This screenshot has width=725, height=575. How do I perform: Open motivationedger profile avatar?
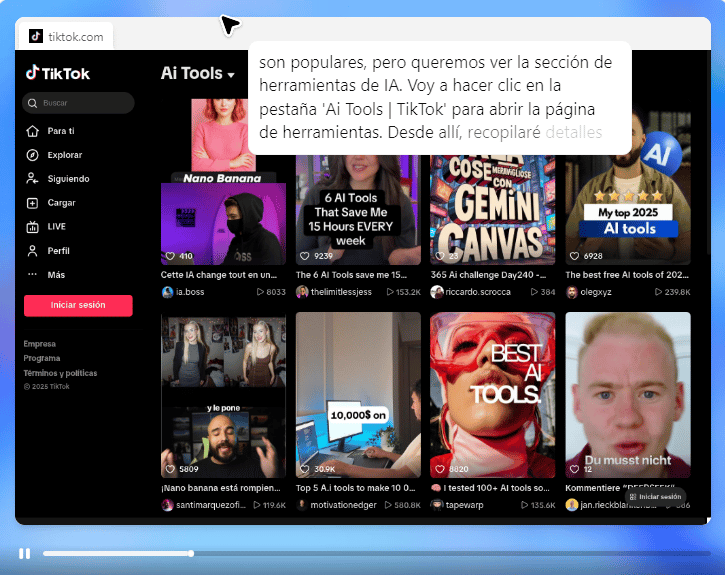click(x=302, y=505)
